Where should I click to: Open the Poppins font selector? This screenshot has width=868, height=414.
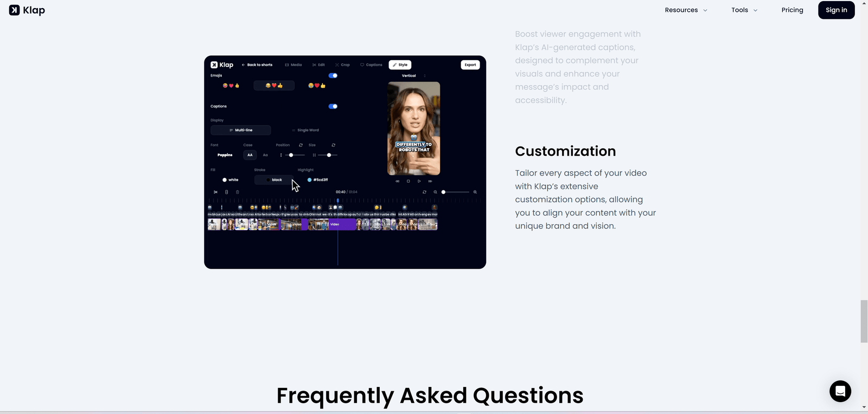click(225, 155)
